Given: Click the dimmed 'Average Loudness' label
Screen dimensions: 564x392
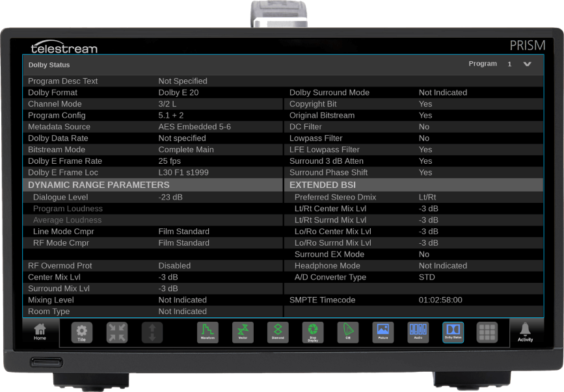Looking at the screenshot, I should tap(67, 220).
